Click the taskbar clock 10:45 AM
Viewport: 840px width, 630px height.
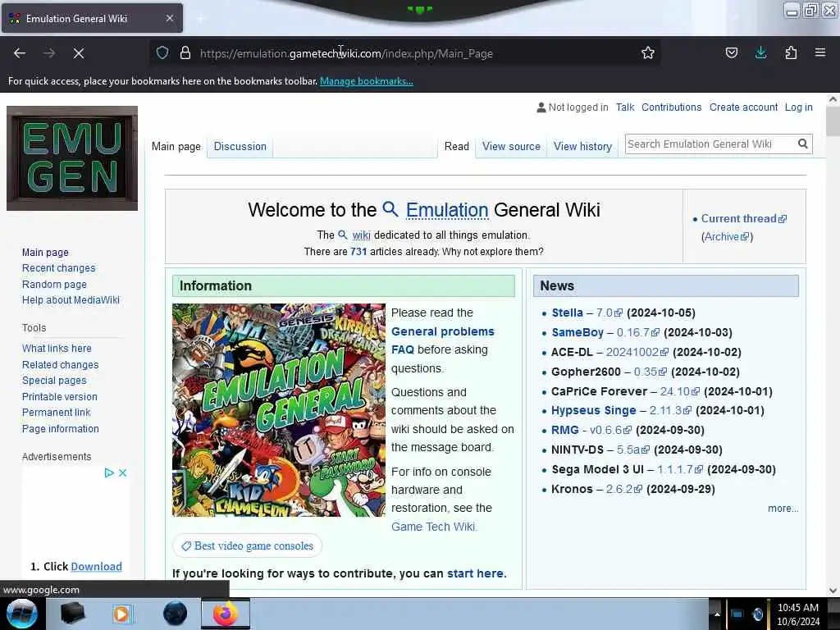[797, 608]
